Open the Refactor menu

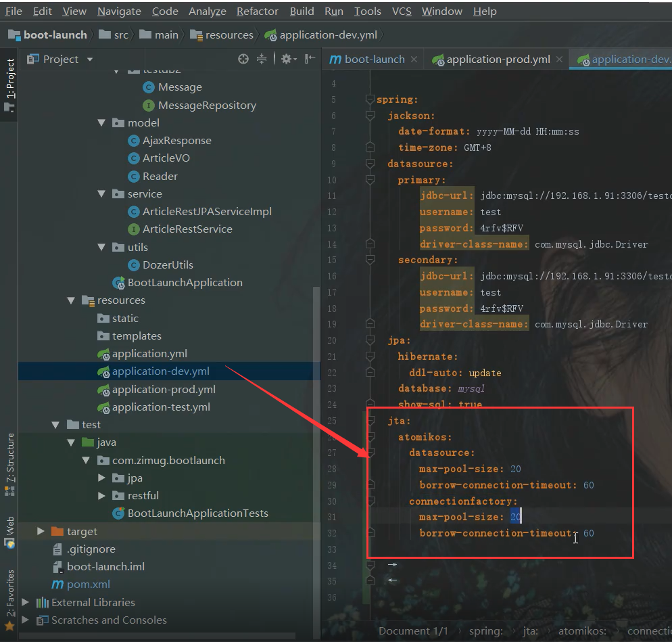pyautogui.click(x=258, y=11)
